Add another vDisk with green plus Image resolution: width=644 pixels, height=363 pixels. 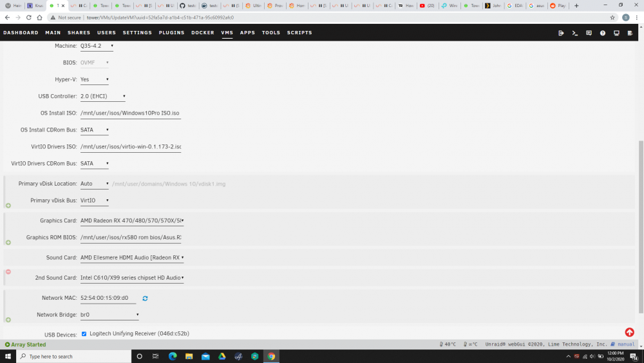coord(8,206)
